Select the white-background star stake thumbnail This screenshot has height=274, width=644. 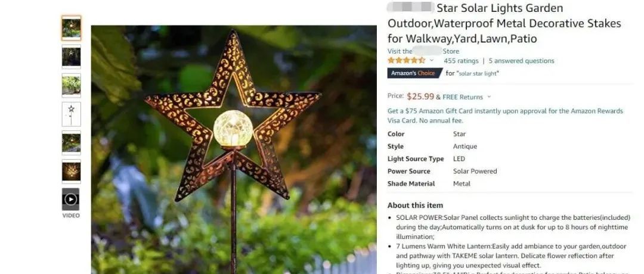click(x=71, y=114)
